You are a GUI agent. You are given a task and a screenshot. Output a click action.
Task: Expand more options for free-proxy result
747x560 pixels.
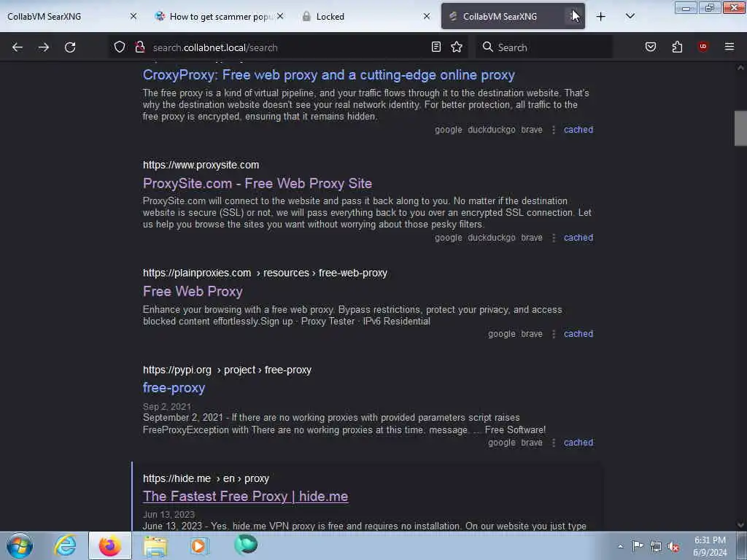click(x=553, y=443)
